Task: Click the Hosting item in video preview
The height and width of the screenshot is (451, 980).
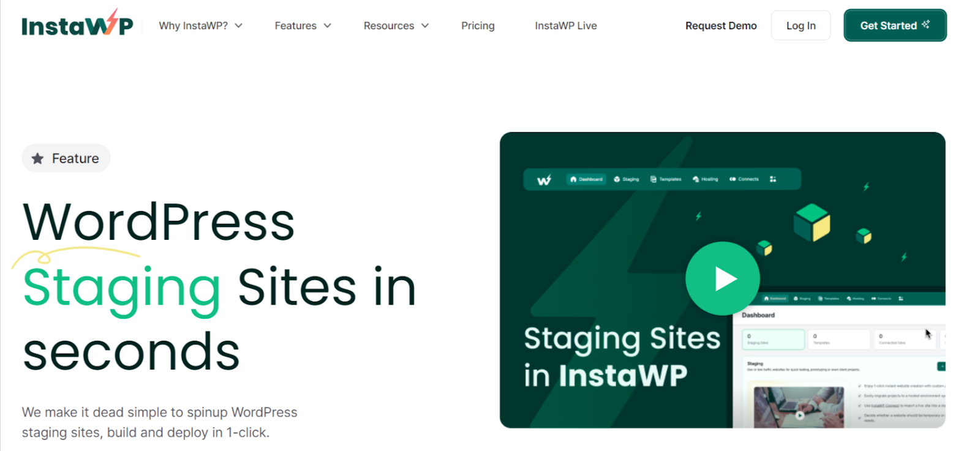Action: [x=705, y=179]
